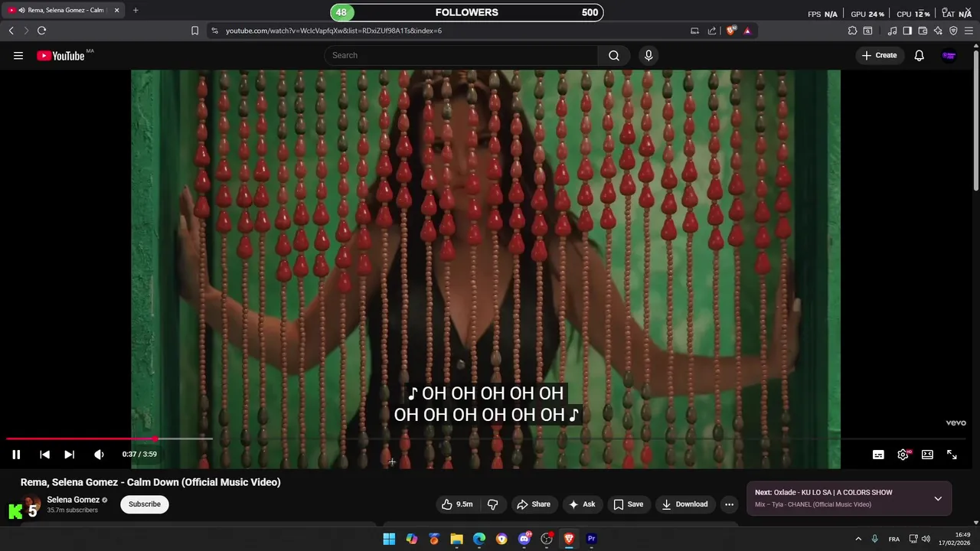Like the Calm Down video
Image resolution: width=980 pixels, height=551 pixels.
coord(457,504)
